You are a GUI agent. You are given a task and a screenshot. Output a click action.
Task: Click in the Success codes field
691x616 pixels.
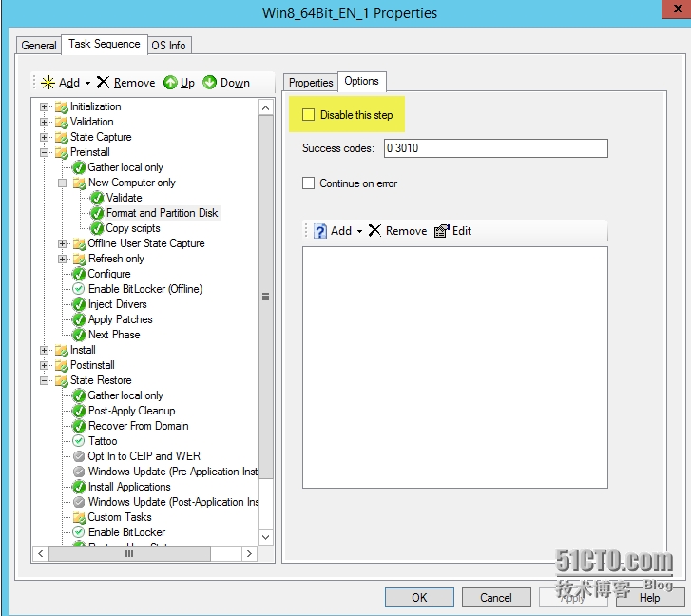[x=496, y=148]
